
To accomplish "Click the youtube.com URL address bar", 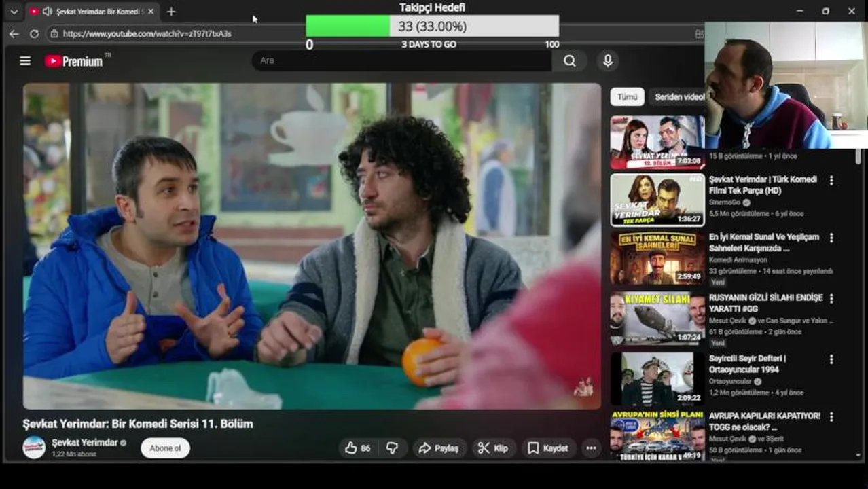I will pos(147,33).
